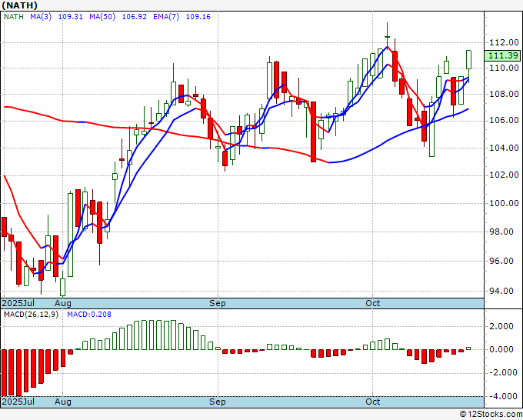
Task: Click the EMA(7) value 109.16
Action: [198, 16]
